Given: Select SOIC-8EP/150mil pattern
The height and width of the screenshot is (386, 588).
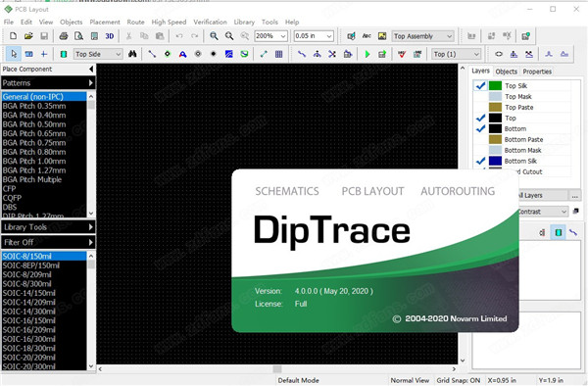Looking at the screenshot, I should [44, 265].
